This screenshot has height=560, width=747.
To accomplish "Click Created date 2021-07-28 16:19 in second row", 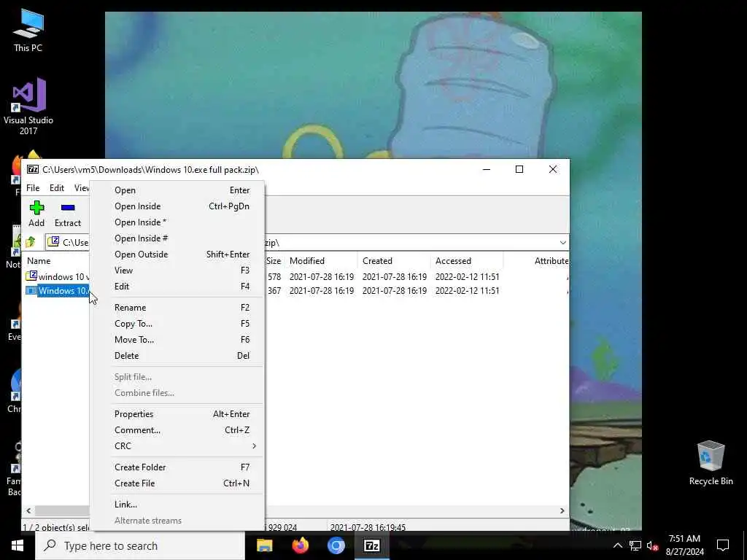I will [x=395, y=290].
